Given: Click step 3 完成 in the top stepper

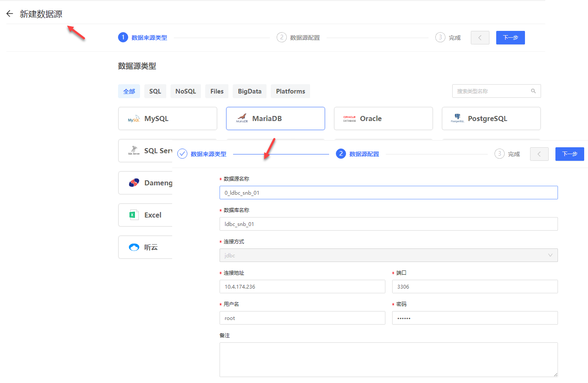Looking at the screenshot, I should (x=448, y=38).
